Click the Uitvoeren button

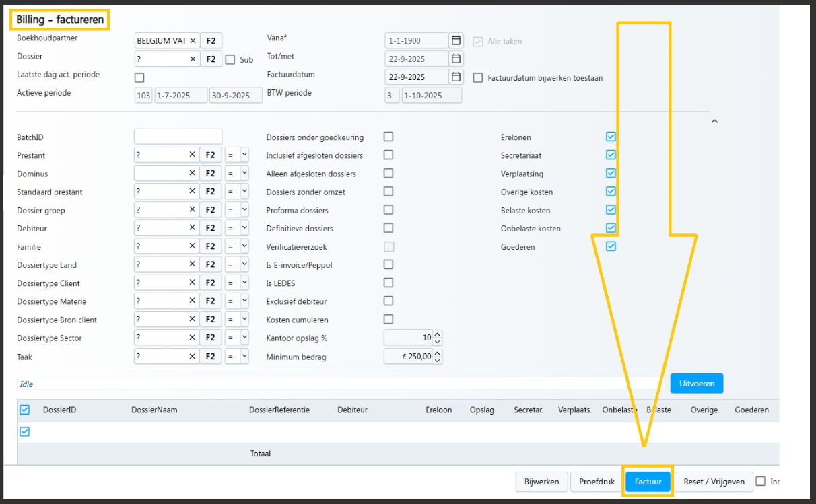coord(696,383)
